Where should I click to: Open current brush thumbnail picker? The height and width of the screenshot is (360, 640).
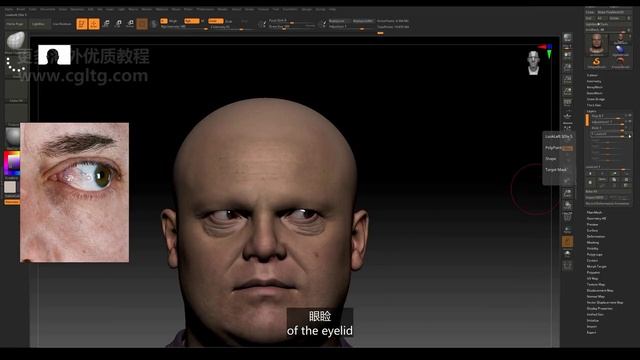pos(16,41)
